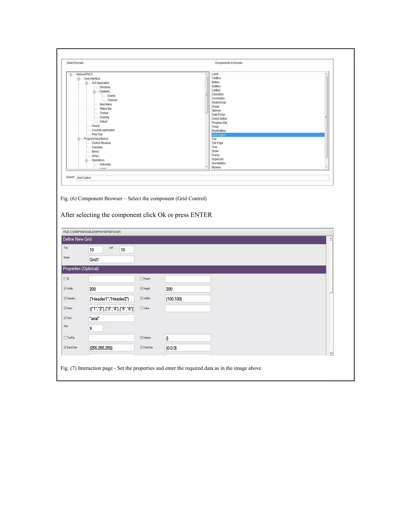
Task: Uncheck the BackColor checkbox
Action: [65, 347]
